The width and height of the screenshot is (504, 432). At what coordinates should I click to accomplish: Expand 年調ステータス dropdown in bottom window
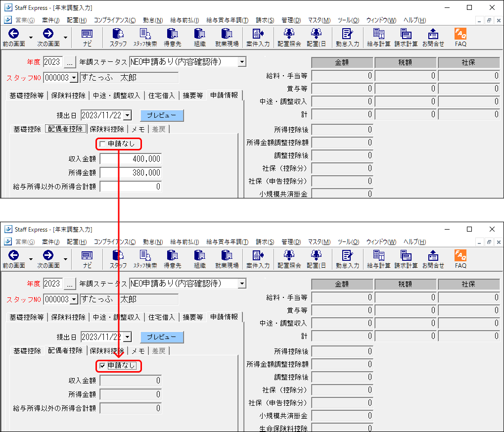(242, 284)
